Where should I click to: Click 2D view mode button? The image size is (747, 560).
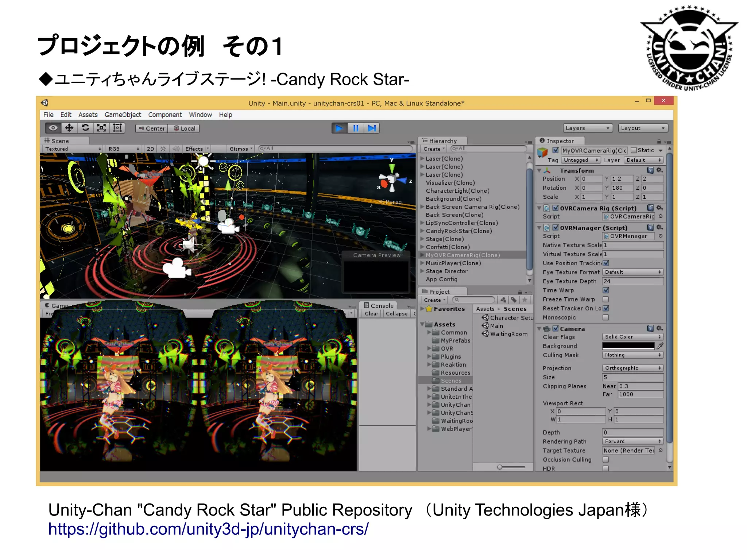150,149
